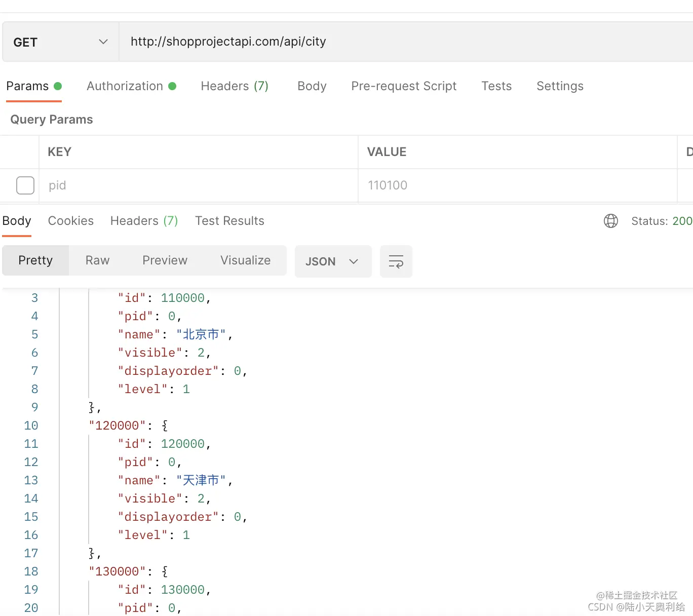The image size is (693, 616).
Task: Click the "id": 130000 line
Action: [164, 590]
